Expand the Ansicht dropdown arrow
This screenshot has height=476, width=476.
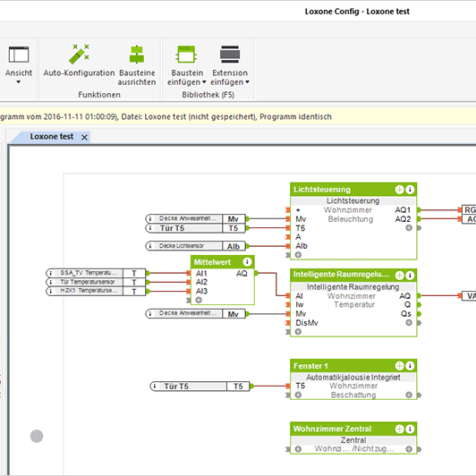click(x=18, y=82)
